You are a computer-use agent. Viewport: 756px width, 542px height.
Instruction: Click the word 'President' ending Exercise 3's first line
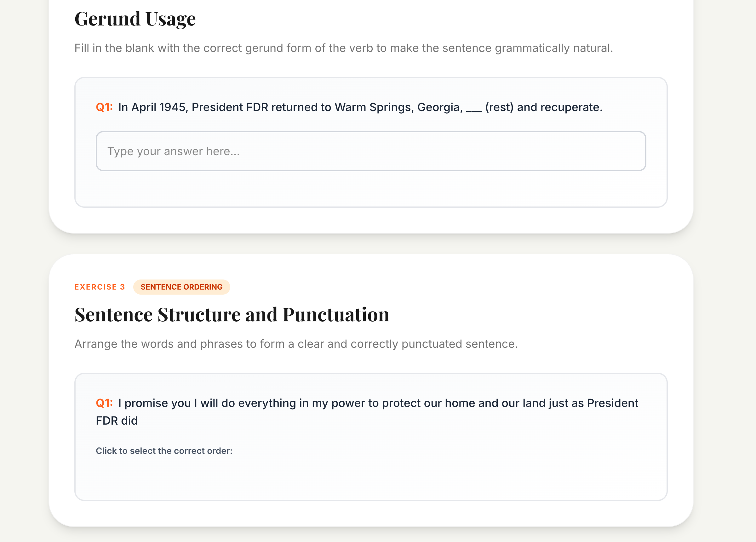click(x=612, y=403)
